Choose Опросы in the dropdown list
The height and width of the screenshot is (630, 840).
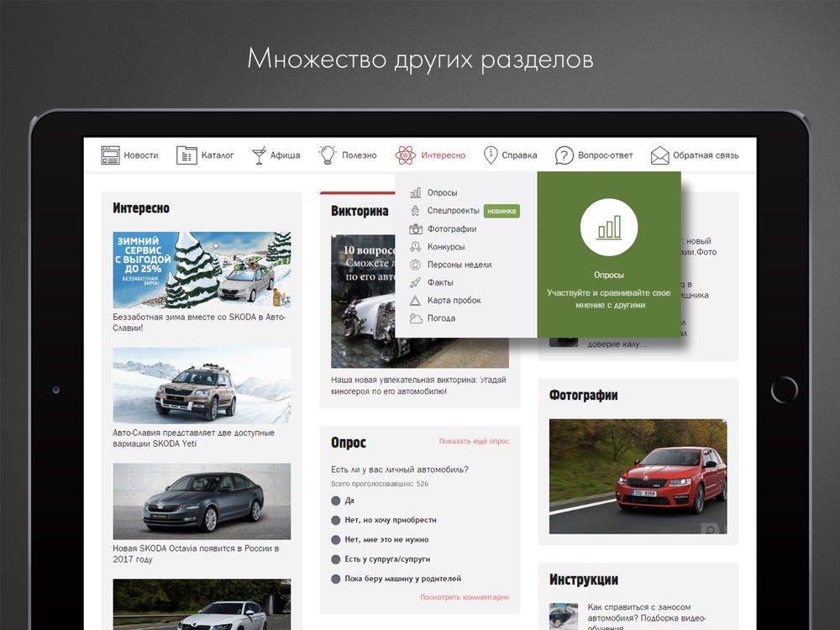[443, 193]
